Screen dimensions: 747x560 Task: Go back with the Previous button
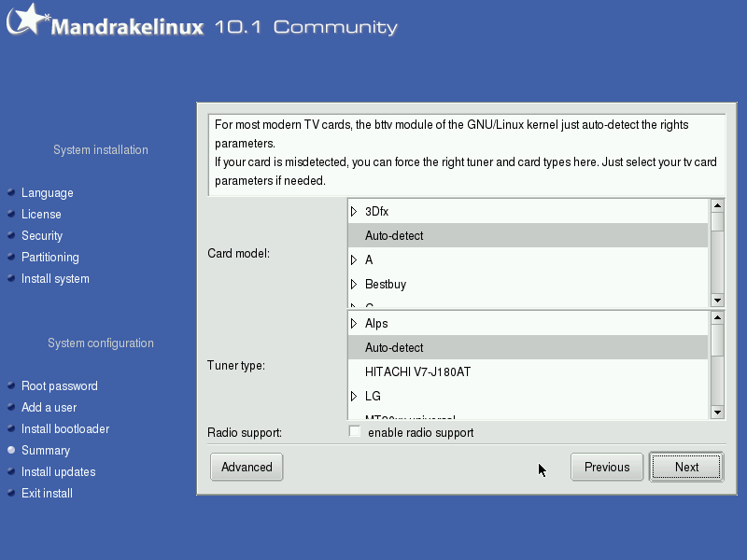click(607, 468)
